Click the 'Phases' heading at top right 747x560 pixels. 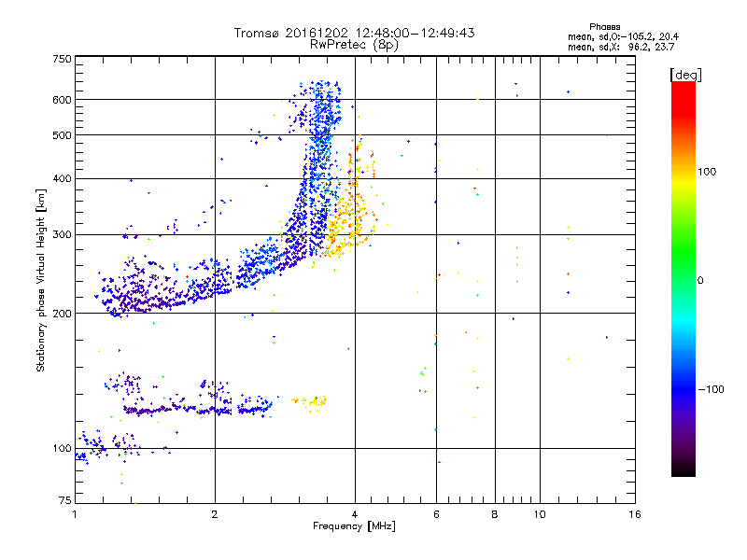(x=604, y=27)
